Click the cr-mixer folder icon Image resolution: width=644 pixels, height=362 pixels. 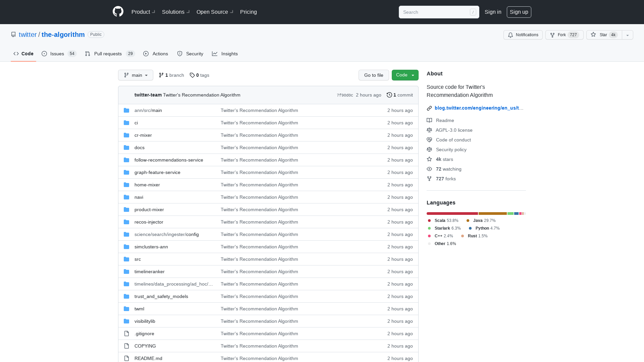(126, 135)
